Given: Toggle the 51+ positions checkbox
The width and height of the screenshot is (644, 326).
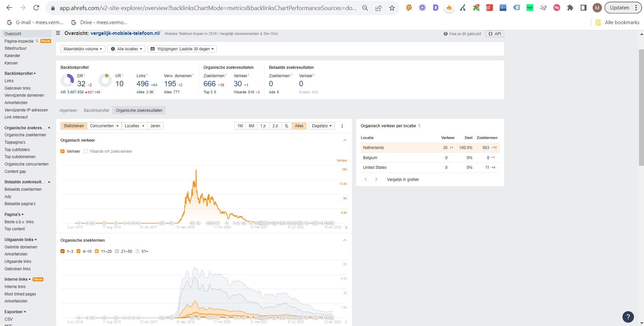Looking at the screenshot, I should click(x=137, y=251).
